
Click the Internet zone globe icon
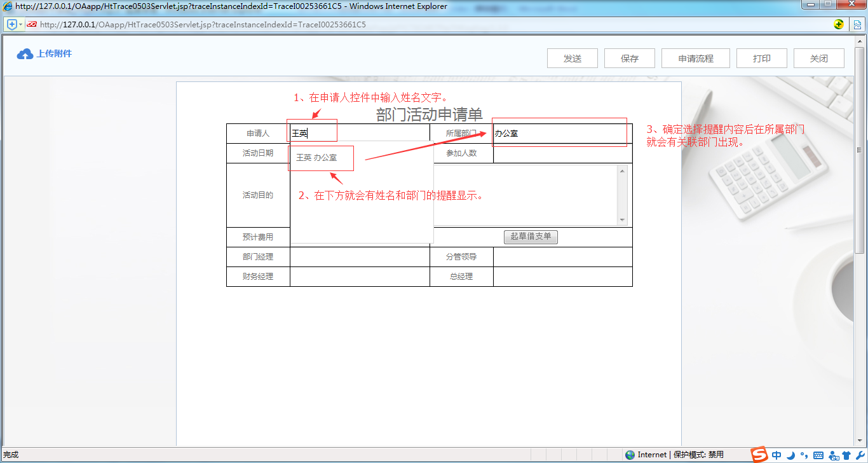(x=630, y=455)
